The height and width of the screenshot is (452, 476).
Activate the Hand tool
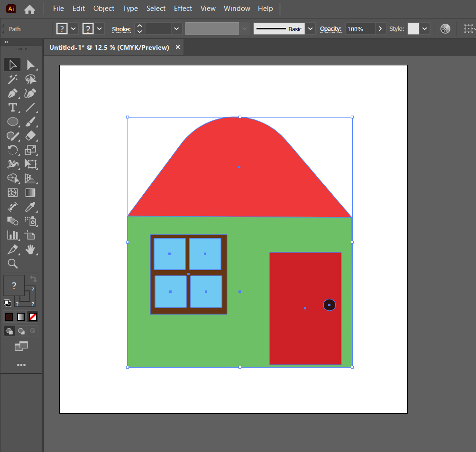pyautogui.click(x=30, y=249)
